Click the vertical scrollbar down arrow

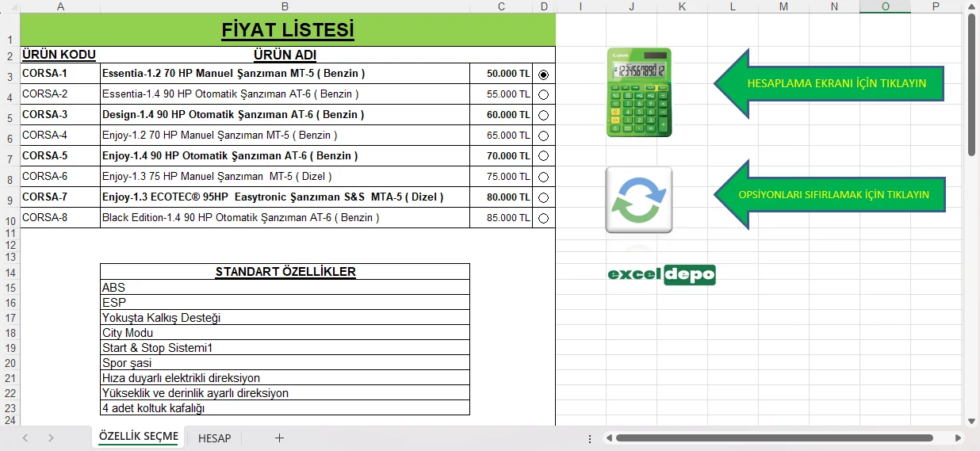[x=971, y=421]
